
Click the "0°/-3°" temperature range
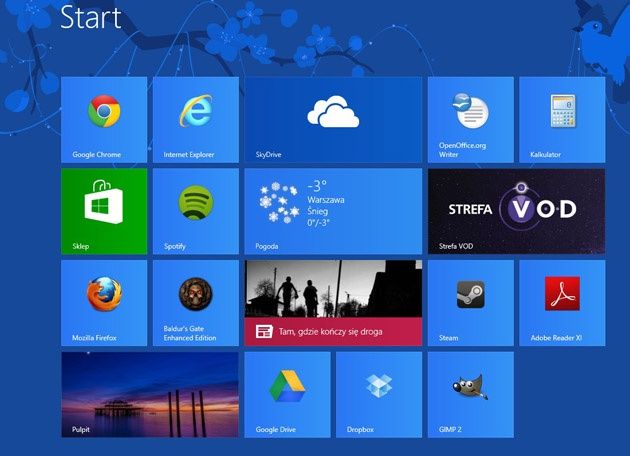pos(318,223)
